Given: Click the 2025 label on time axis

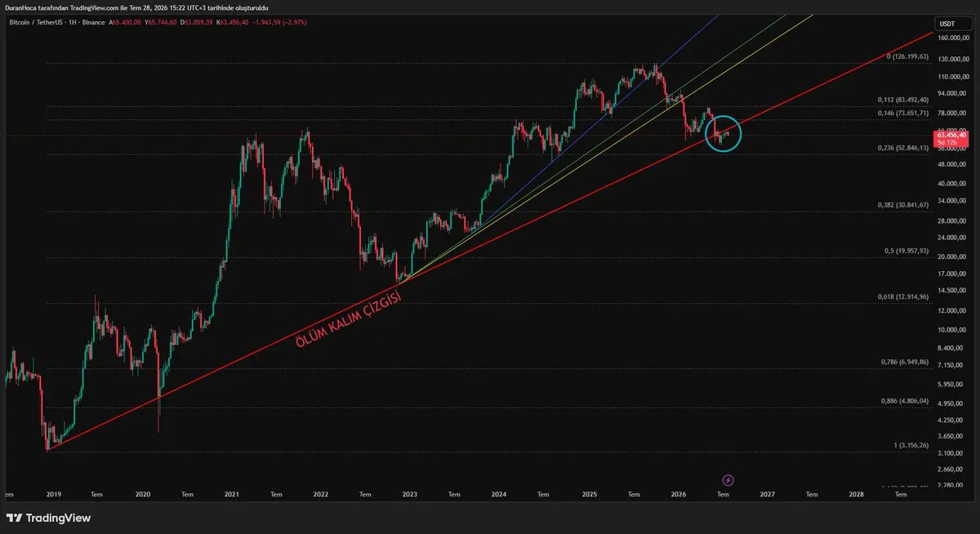Looking at the screenshot, I should pyautogui.click(x=589, y=494).
